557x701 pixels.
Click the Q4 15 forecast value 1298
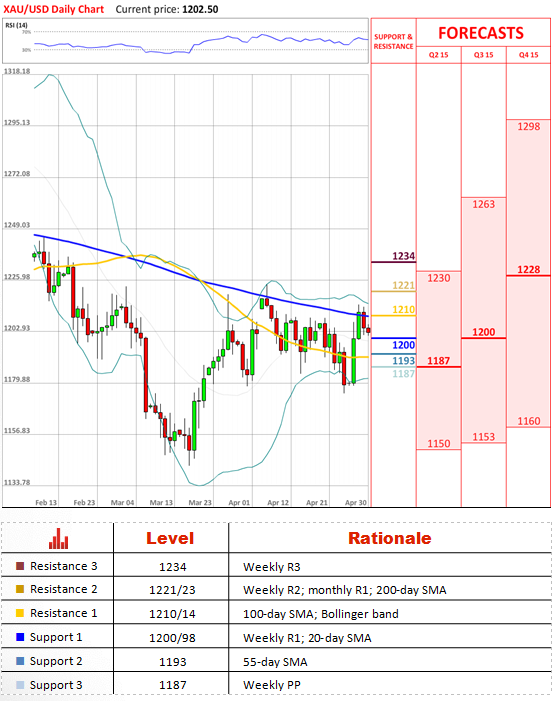tap(529, 127)
